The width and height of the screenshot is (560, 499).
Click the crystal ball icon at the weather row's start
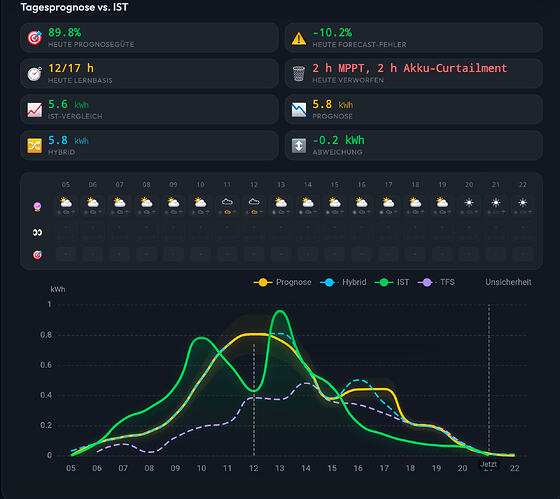(37, 206)
